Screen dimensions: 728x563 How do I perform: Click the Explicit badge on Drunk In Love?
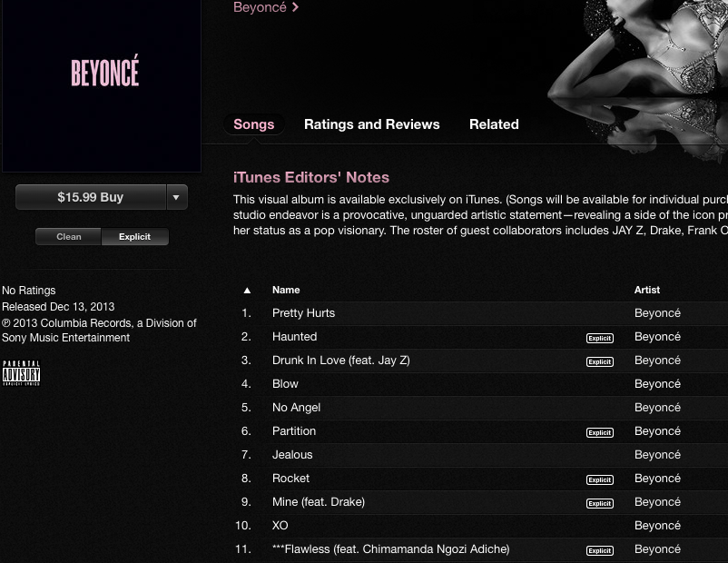[599, 361]
